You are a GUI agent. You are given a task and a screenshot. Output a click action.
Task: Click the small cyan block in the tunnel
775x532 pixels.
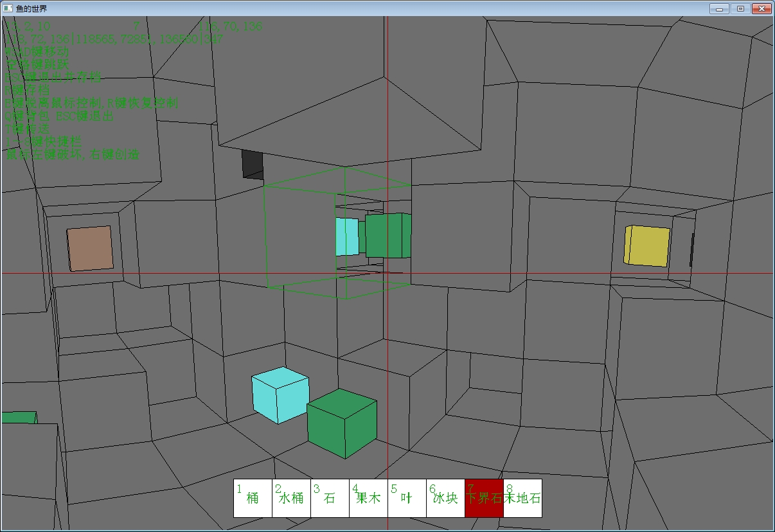347,237
